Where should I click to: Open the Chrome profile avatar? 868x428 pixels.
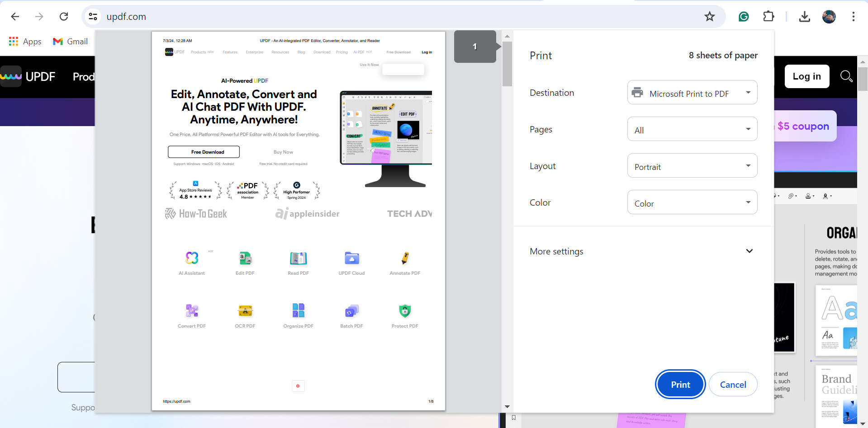829,17
